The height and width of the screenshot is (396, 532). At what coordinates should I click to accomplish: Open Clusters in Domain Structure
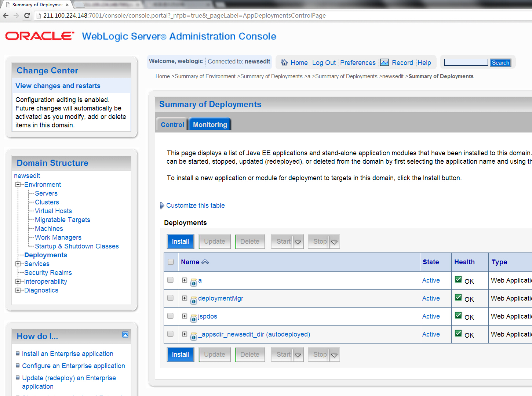point(47,202)
